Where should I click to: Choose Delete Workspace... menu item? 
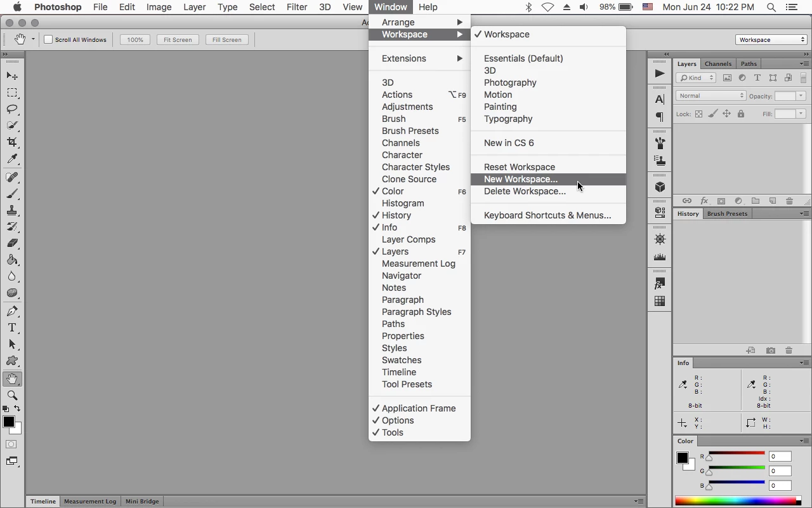click(x=548, y=191)
